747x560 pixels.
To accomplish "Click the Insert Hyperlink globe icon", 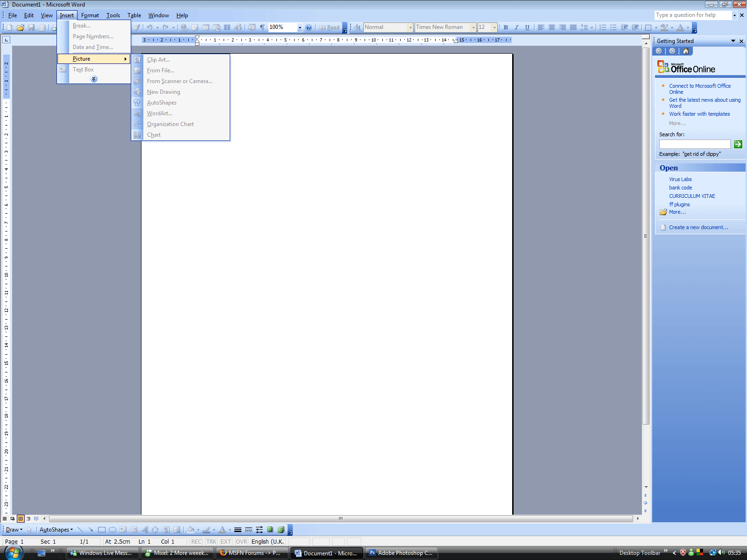I will 184,28.
